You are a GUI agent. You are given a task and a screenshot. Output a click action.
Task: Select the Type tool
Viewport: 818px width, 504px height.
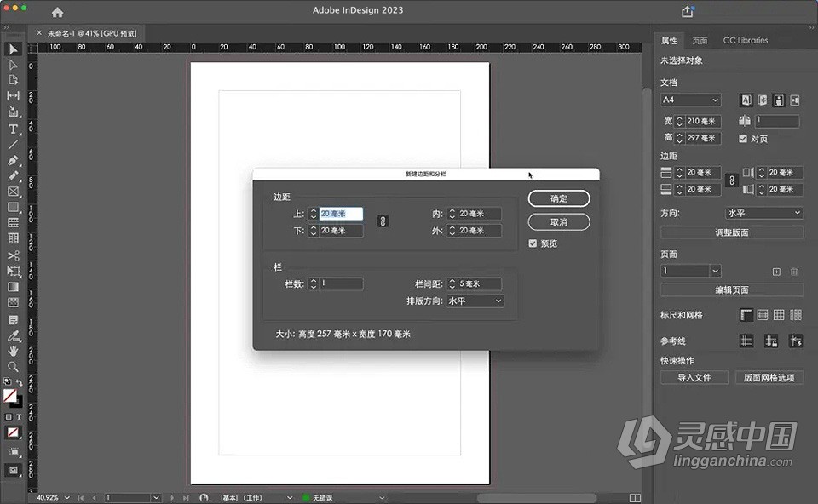click(12, 129)
